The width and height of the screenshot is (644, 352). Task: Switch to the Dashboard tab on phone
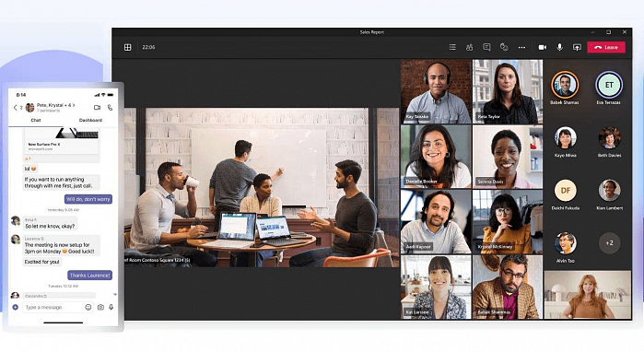[x=90, y=121]
